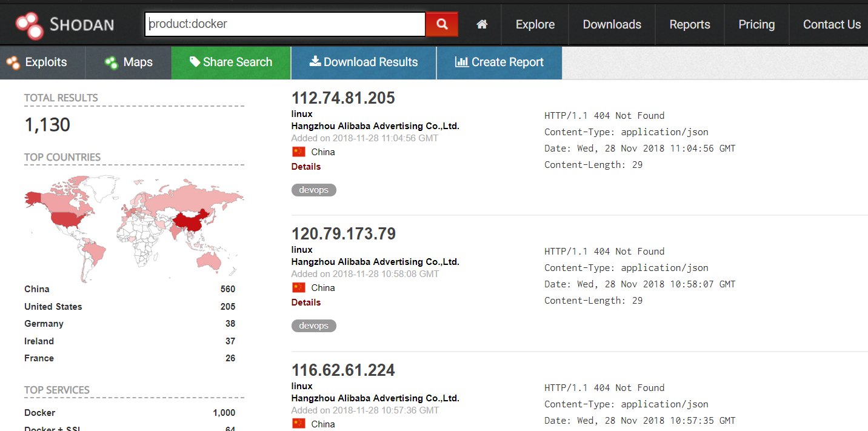The width and height of the screenshot is (868, 431).
Task: Filter by China in Top Countries
Action: tap(37, 289)
